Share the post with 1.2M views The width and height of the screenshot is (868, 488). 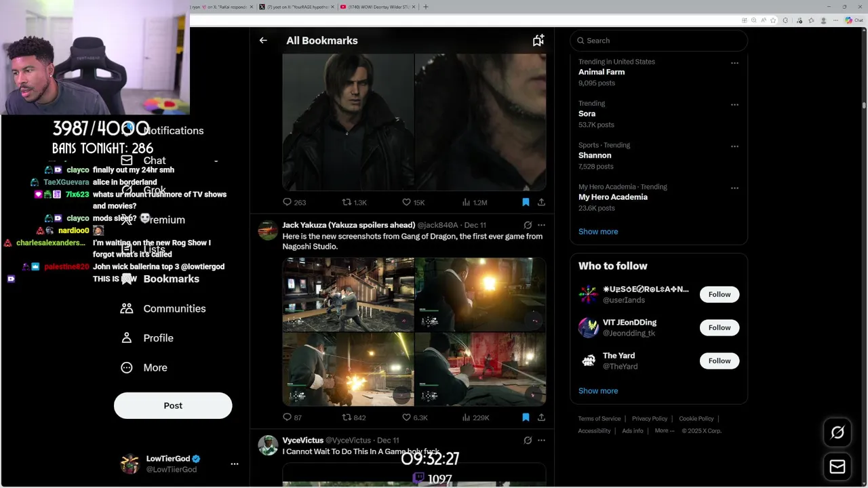pyautogui.click(x=541, y=202)
